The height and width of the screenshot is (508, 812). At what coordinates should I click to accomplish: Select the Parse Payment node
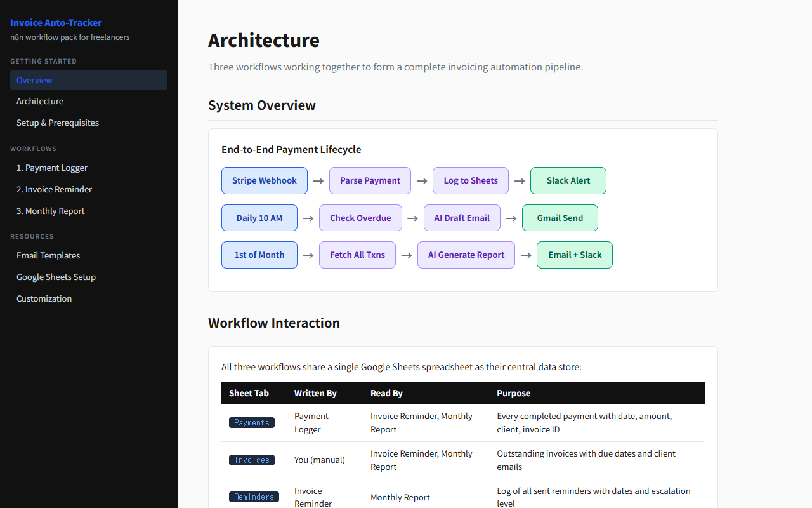[x=370, y=181]
